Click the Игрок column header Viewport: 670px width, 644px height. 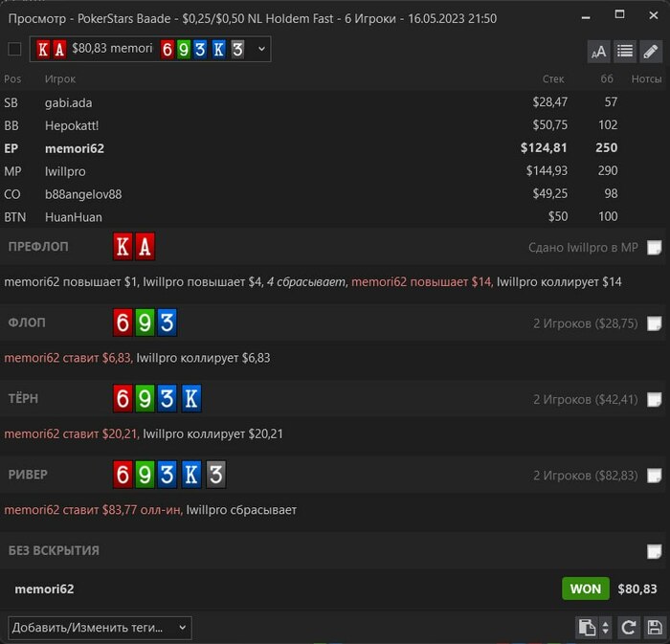(x=60, y=79)
